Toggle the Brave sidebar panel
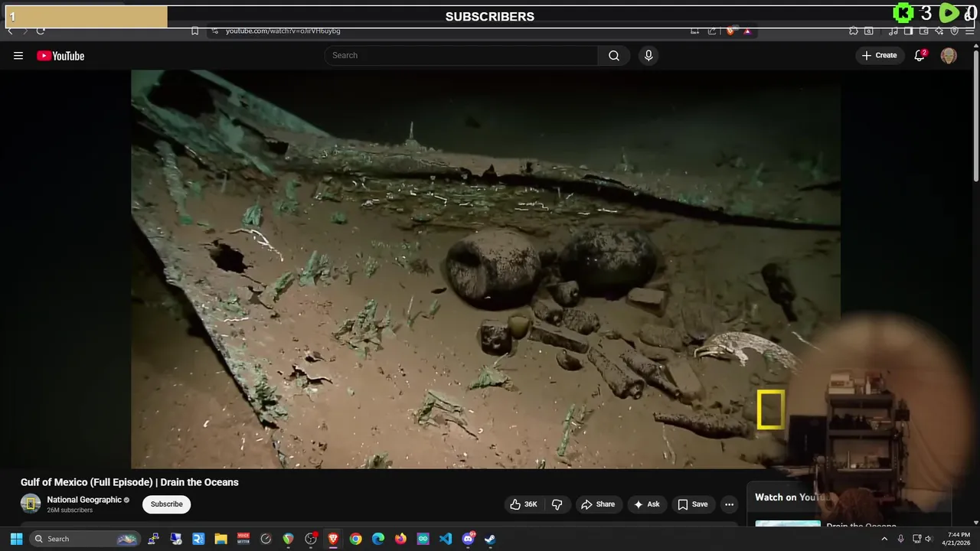 tap(908, 31)
